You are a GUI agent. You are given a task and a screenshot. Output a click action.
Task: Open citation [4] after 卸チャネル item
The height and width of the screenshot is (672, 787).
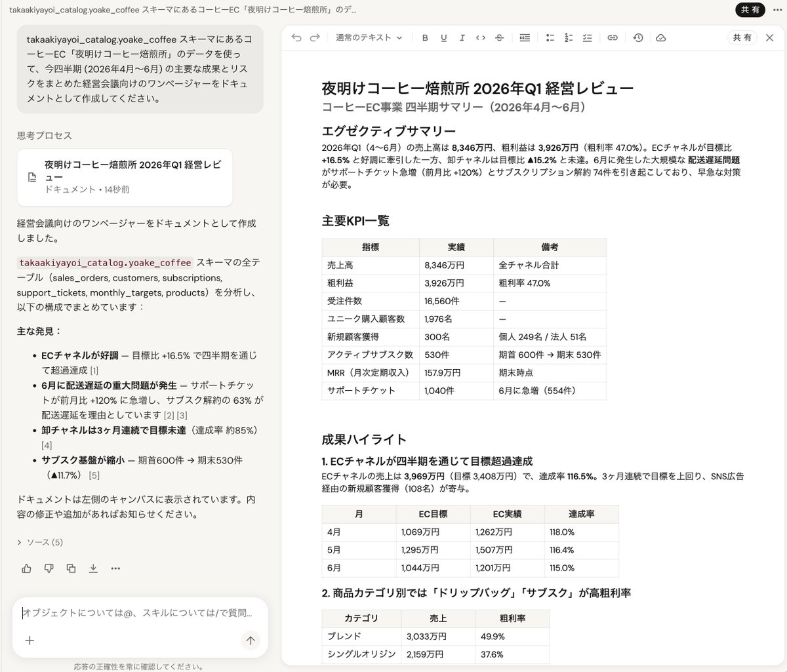point(47,446)
